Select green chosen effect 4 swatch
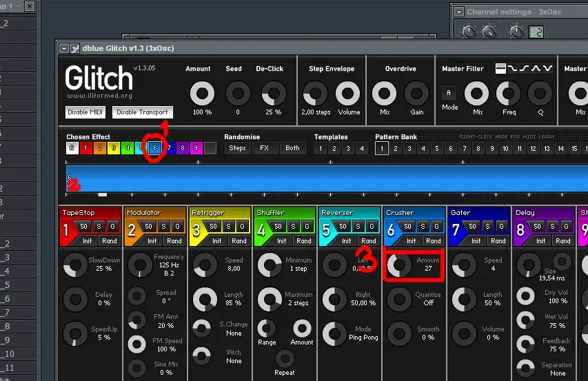The width and height of the screenshot is (588, 381). click(128, 148)
